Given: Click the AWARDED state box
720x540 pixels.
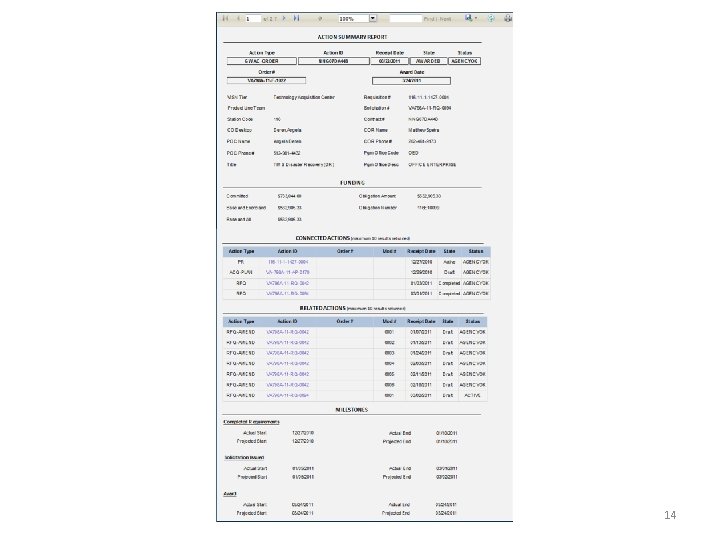Looking at the screenshot, I should [428, 61].
